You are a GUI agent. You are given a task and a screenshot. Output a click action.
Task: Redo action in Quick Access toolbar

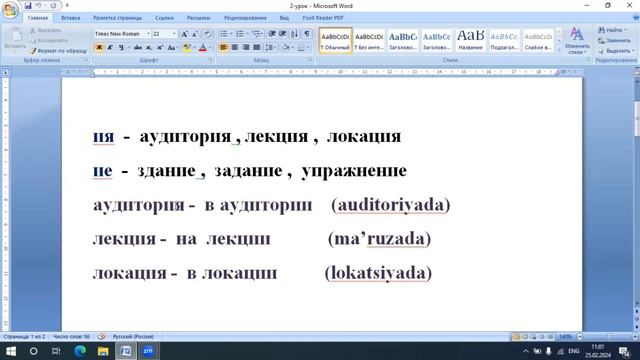coord(53,6)
